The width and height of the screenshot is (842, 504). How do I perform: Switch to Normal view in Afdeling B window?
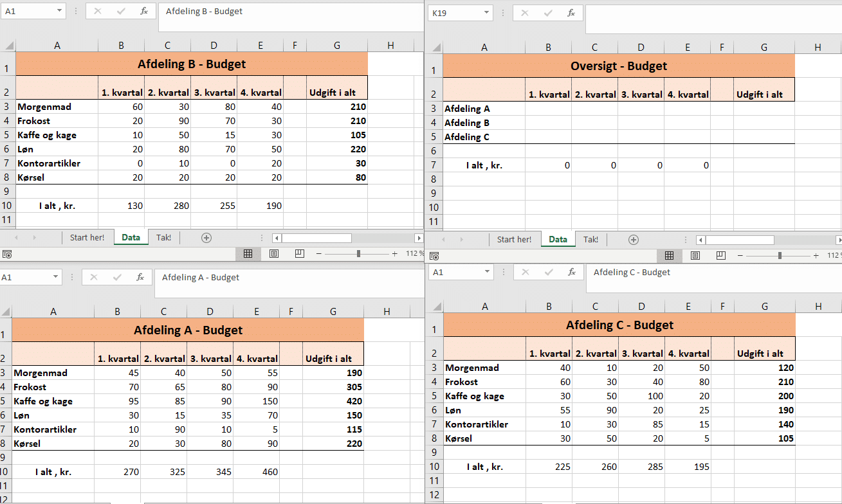[248, 254]
